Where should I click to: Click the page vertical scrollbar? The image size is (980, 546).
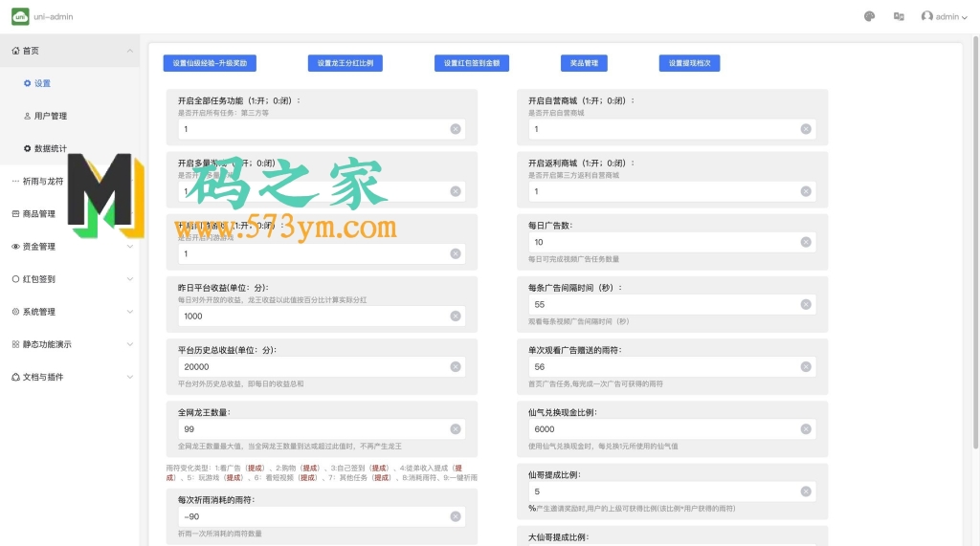pyautogui.click(x=975, y=242)
